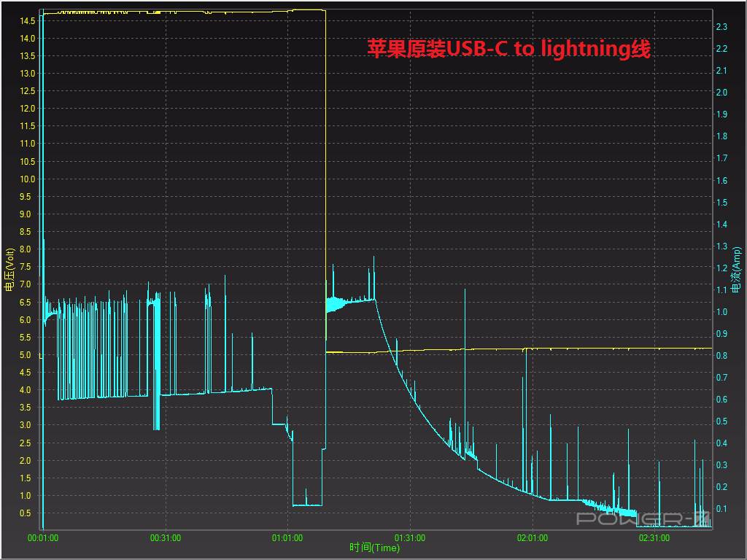Click 1.5 on the left voltage axis
This screenshot has height=560, width=747.
coord(26,478)
